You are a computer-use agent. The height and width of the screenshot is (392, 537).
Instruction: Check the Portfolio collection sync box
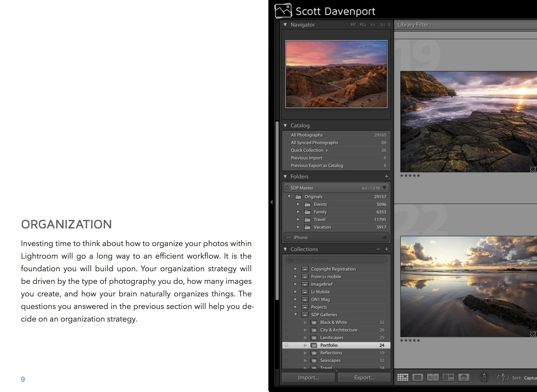coord(286,345)
